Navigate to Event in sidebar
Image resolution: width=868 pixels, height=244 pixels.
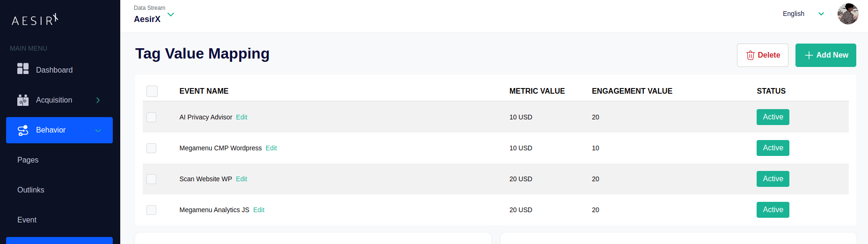(x=27, y=220)
